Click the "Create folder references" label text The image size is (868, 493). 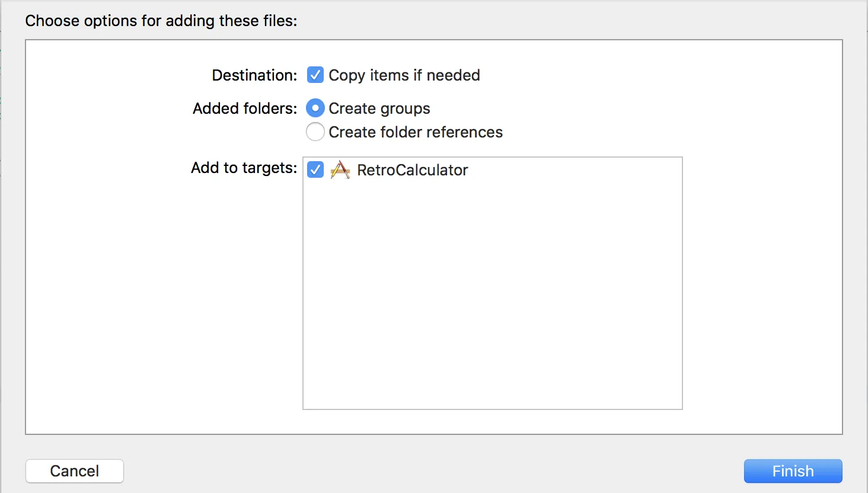(x=416, y=132)
